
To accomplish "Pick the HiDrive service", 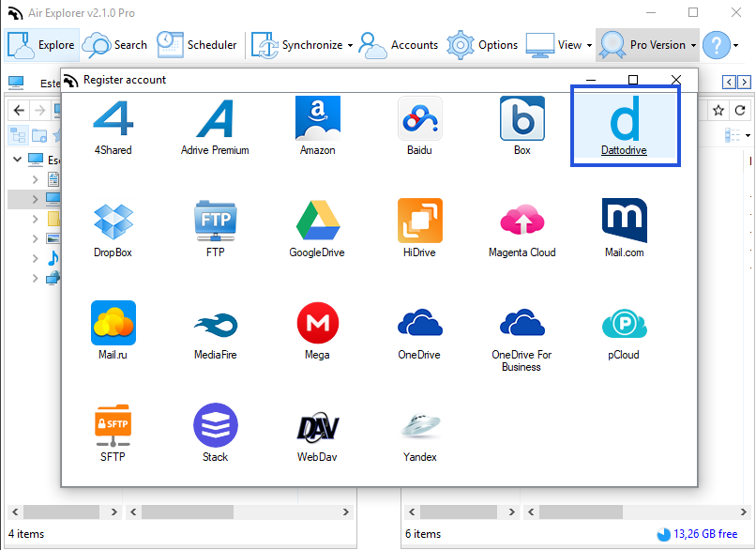I will coord(419,229).
